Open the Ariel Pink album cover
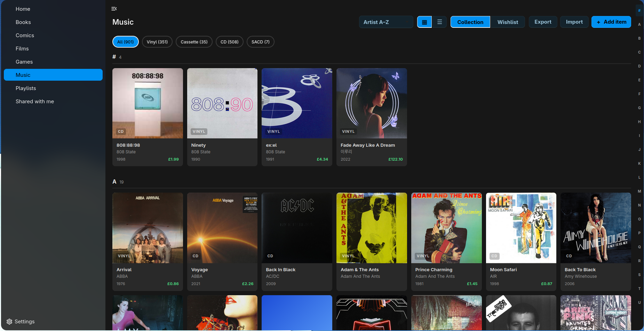644x331 pixels. point(596,313)
